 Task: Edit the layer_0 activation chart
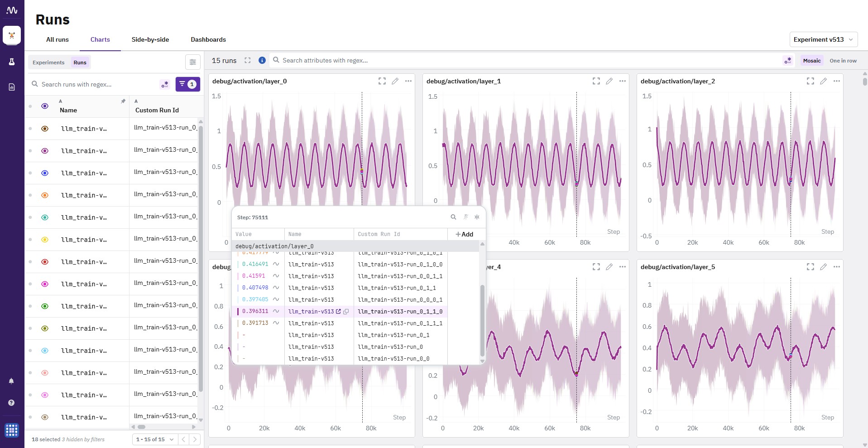point(395,81)
